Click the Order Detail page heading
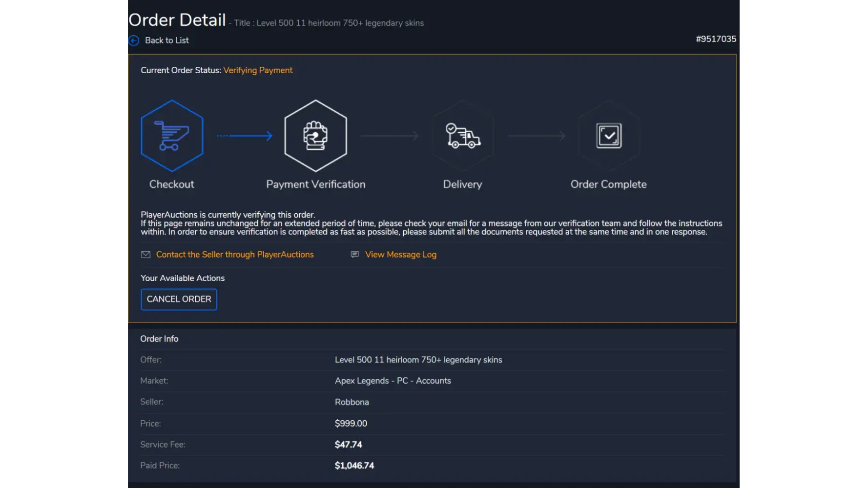Image resolution: width=868 pixels, height=488 pixels. [177, 20]
